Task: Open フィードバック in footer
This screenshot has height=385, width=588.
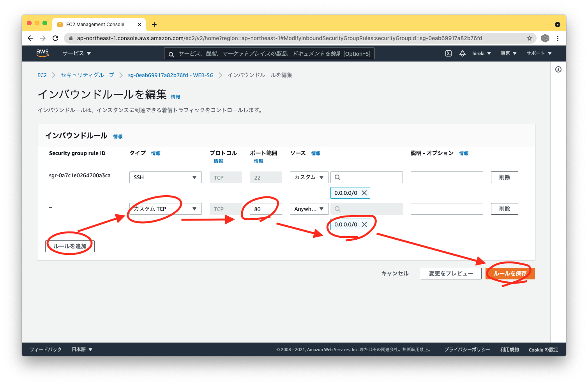Action: click(46, 350)
